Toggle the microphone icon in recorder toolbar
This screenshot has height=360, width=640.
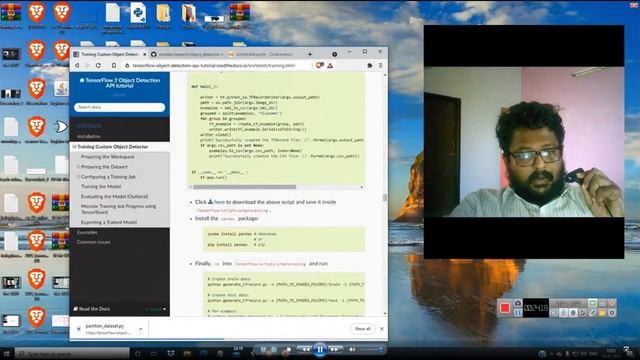tap(563, 313)
